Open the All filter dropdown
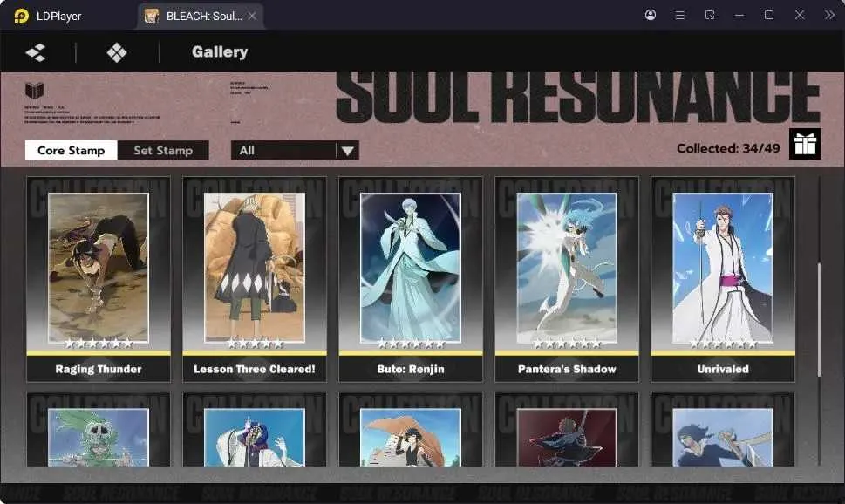The height and width of the screenshot is (504, 845). pos(295,150)
